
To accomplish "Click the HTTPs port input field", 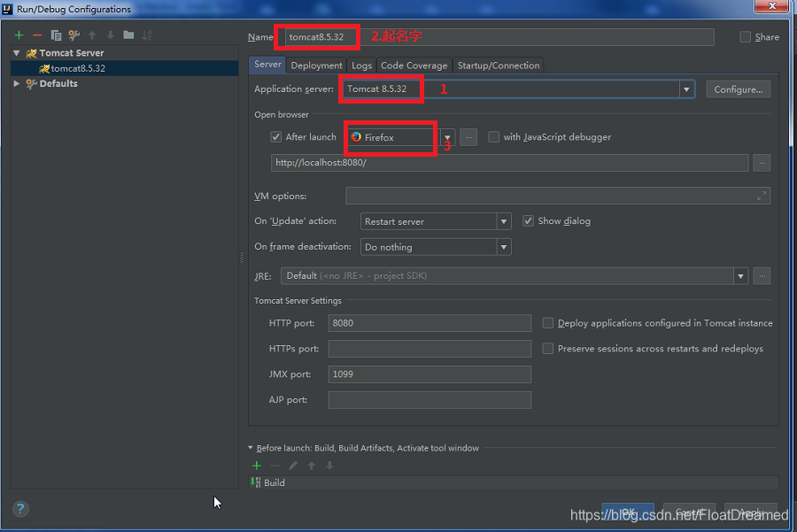I will point(429,349).
